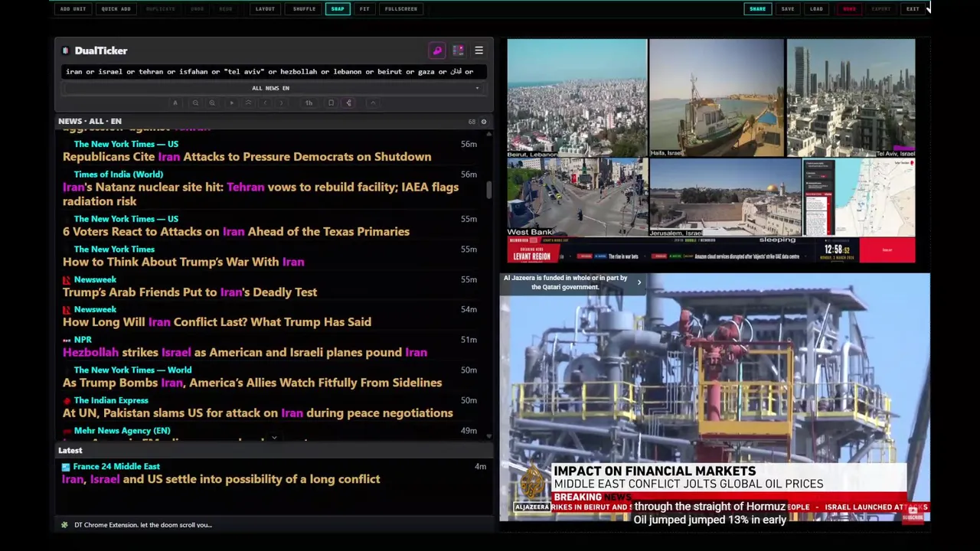Viewport: 980px width, 551px height.
Task: Click the FIT toolbar button
Action: click(x=364, y=9)
